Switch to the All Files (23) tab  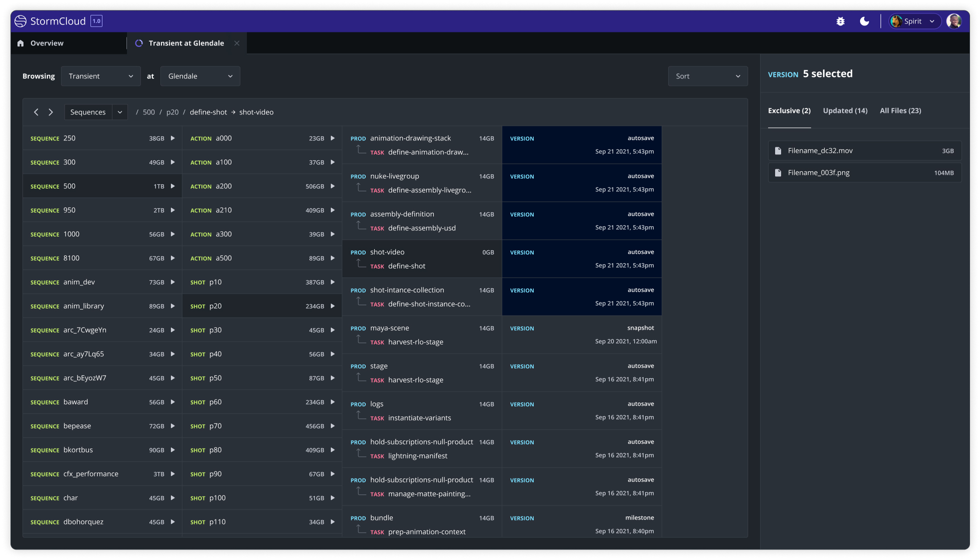point(900,111)
